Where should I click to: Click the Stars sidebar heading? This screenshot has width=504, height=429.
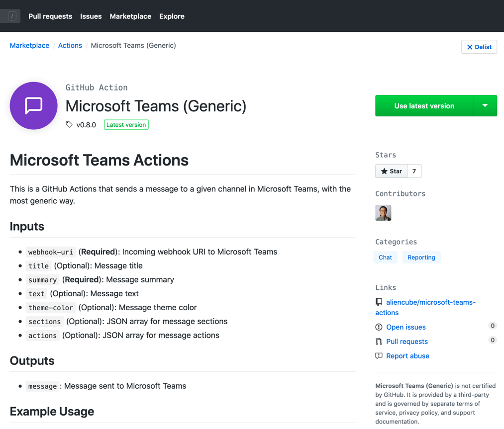(x=386, y=155)
